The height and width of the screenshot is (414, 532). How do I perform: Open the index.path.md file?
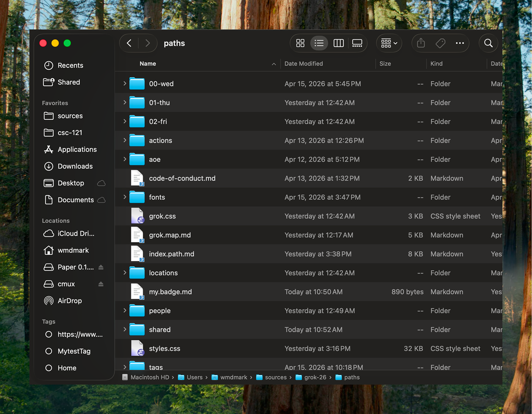tap(171, 254)
